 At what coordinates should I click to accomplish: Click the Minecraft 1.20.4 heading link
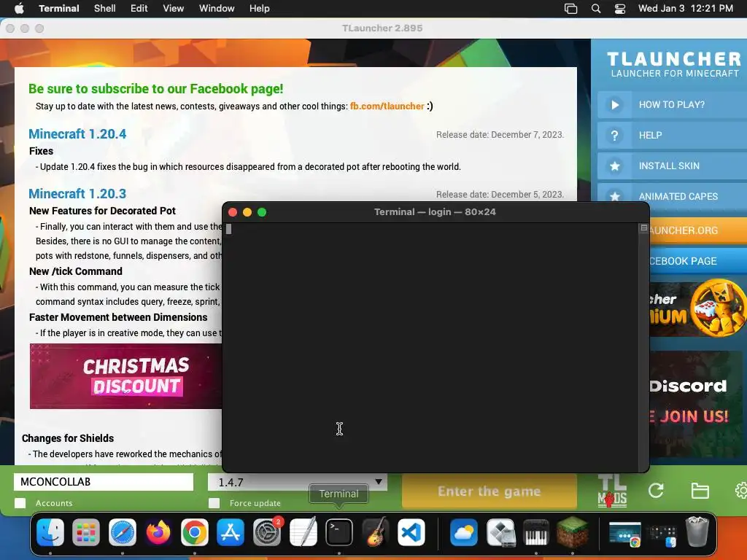[x=77, y=134]
